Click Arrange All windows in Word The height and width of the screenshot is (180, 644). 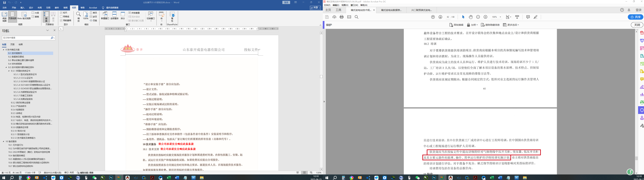pos(114,16)
